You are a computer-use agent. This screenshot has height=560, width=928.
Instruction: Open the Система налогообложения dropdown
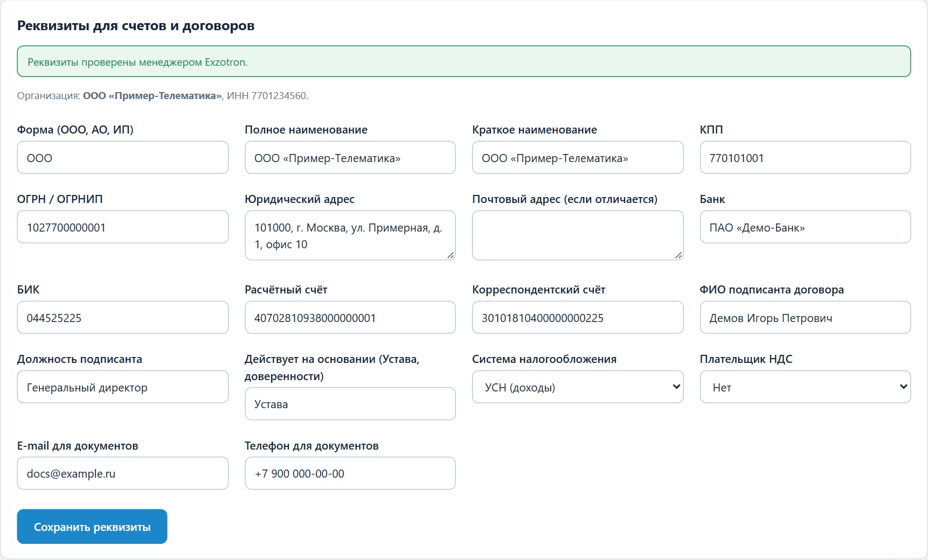click(578, 387)
